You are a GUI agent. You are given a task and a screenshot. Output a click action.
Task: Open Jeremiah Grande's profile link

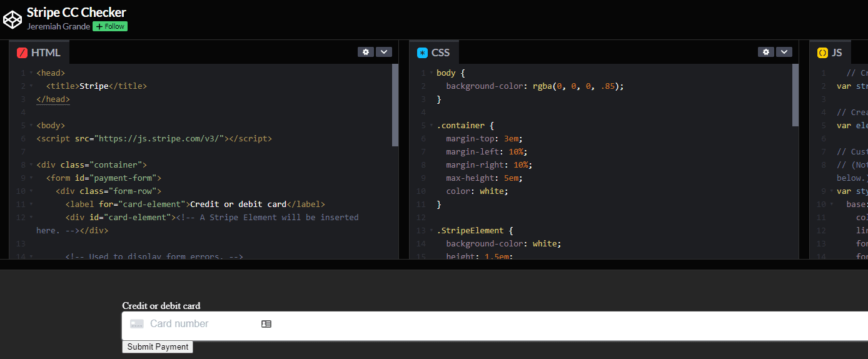pyautogui.click(x=58, y=26)
